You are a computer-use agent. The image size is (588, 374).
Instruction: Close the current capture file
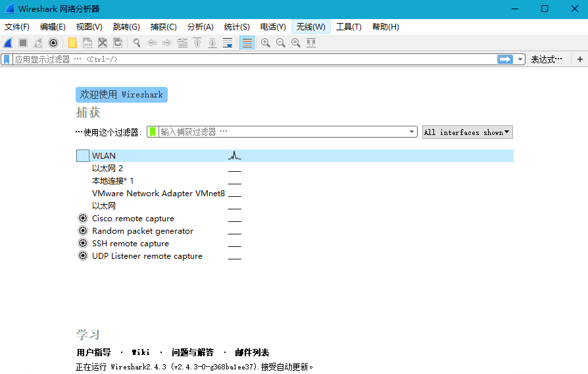103,43
